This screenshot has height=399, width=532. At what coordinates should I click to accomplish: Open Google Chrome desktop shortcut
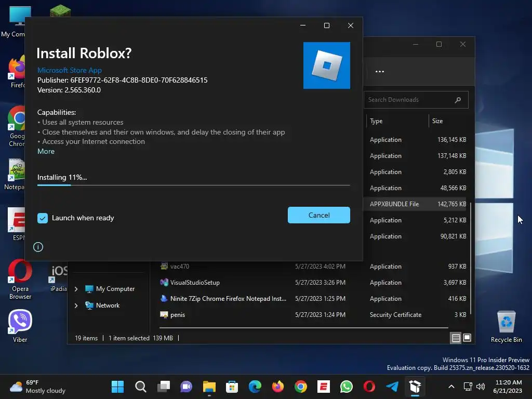16,127
